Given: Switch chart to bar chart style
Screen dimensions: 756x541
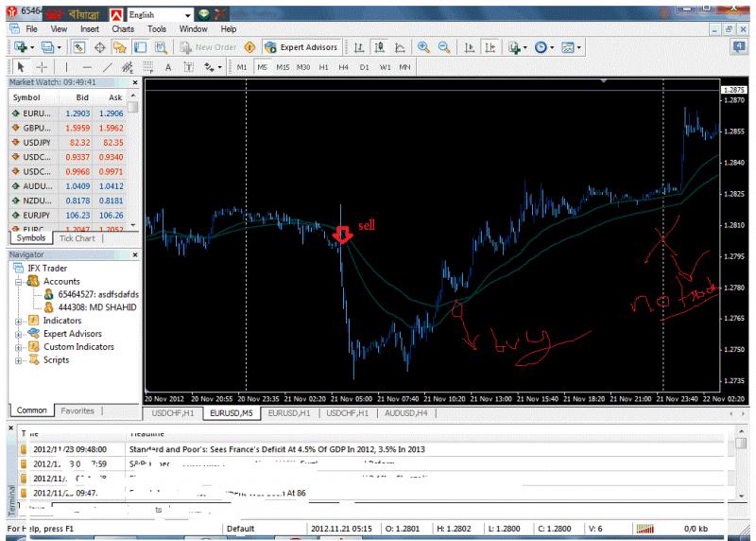Looking at the screenshot, I should 359,47.
